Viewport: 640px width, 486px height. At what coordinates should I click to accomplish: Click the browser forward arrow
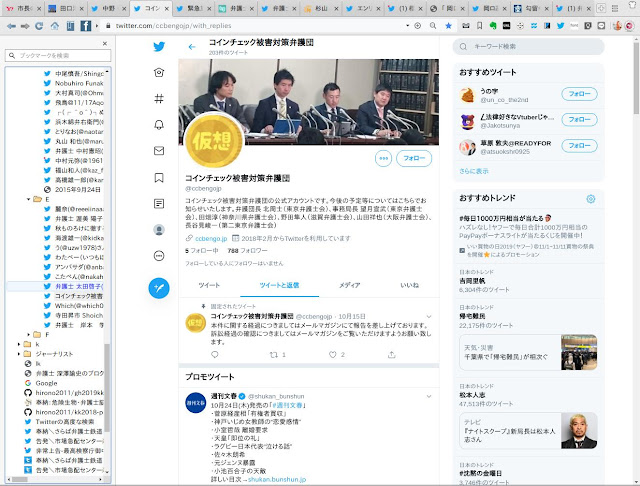point(25,26)
